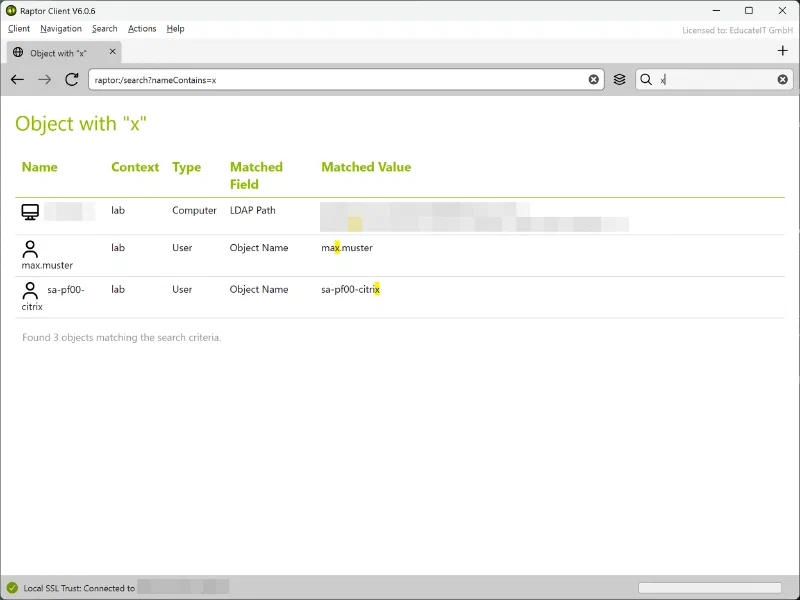Maximize the Raptor Client window
Screen dimensions: 800x600
click(748, 11)
